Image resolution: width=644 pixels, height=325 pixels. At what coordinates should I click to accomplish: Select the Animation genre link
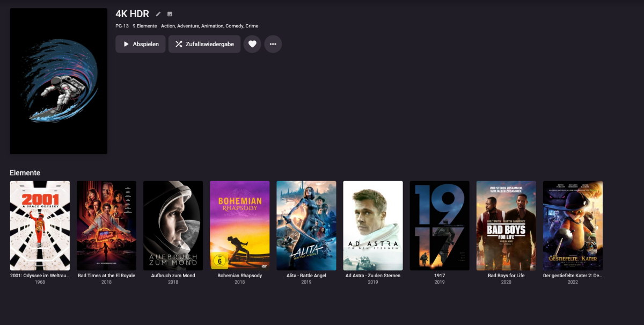pyautogui.click(x=212, y=26)
